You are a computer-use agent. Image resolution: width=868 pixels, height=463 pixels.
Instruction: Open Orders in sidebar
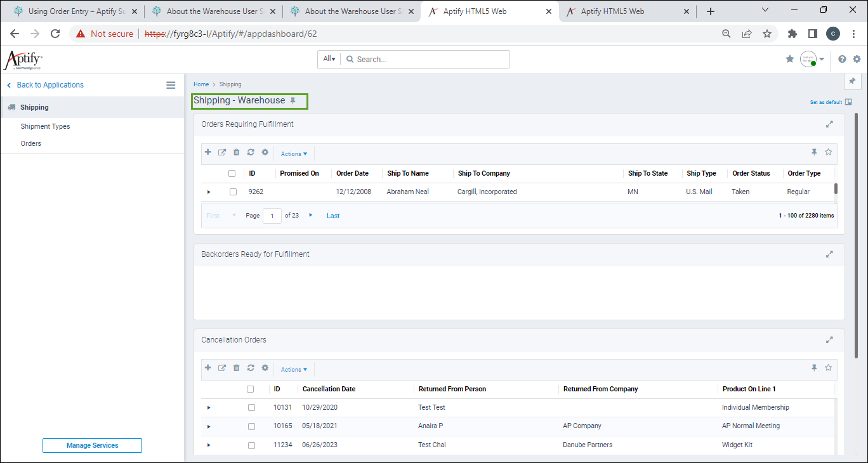coord(30,143)
